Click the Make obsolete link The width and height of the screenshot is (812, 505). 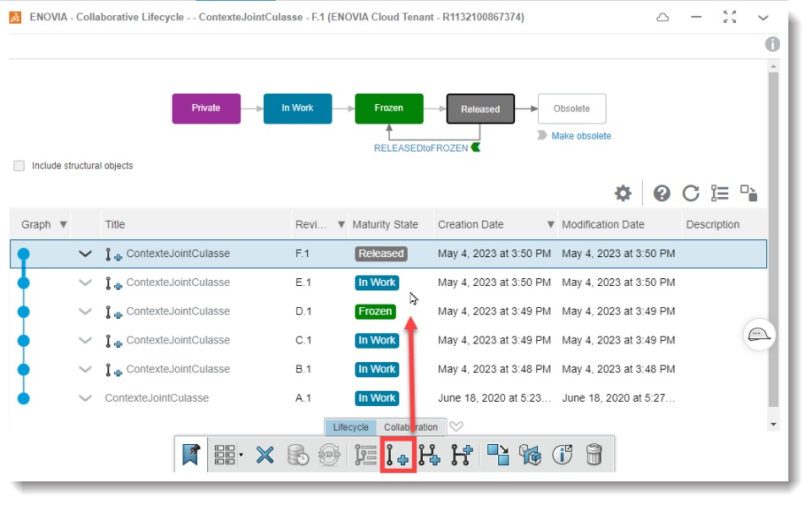point(581,136)
